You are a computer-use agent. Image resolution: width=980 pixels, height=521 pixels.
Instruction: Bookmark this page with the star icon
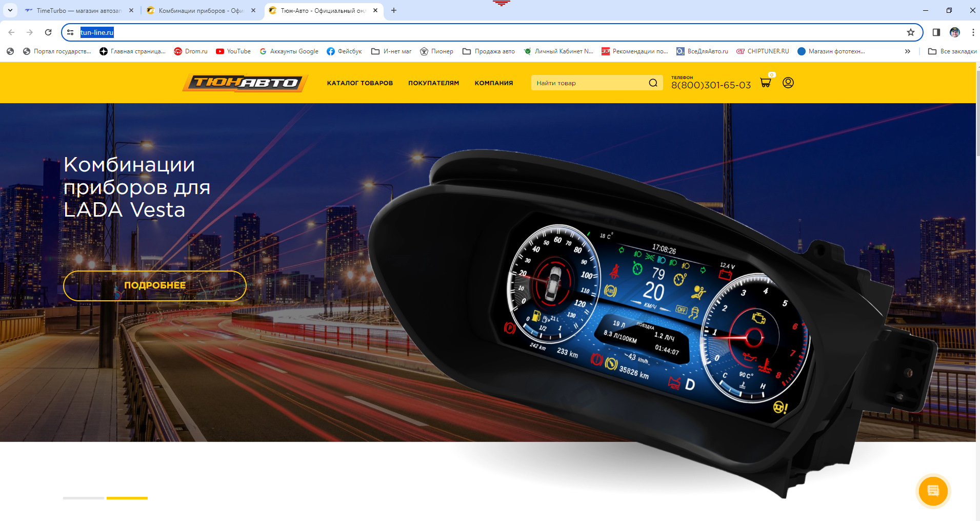[911, 32]
